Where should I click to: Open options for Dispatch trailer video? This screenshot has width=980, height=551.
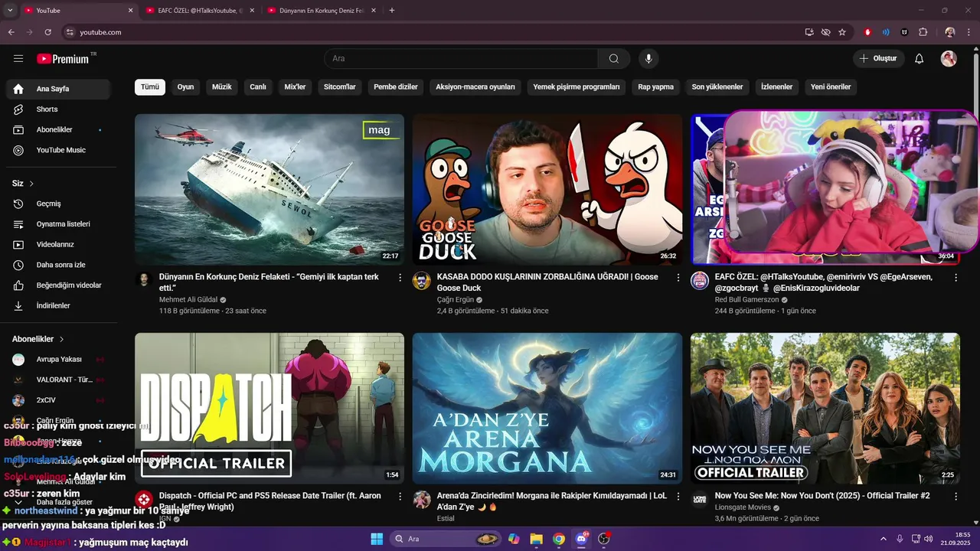(400, 497)
